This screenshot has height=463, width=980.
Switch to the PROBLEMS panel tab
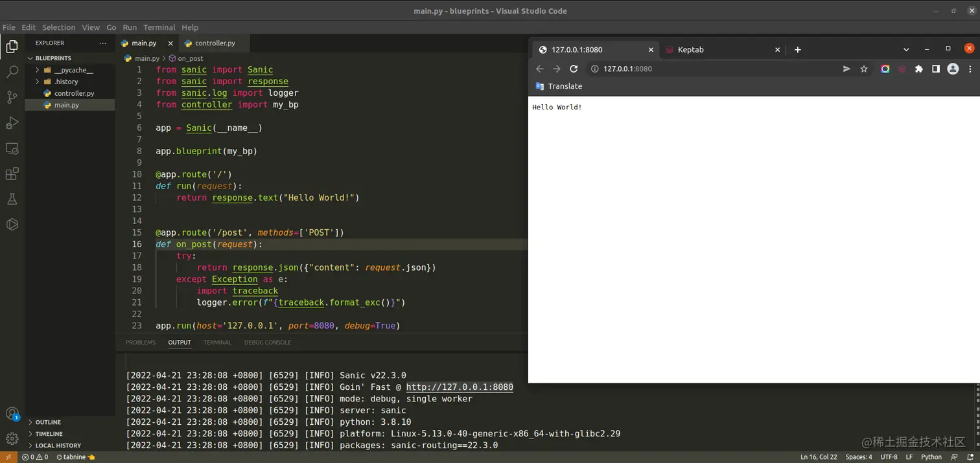(x=141, y=342)
